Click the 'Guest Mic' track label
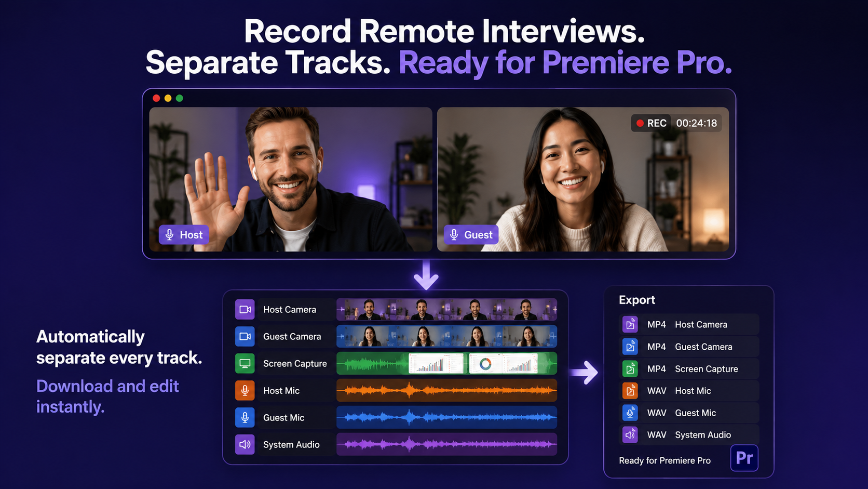This screenshot has width=868, height=489. 283,417
